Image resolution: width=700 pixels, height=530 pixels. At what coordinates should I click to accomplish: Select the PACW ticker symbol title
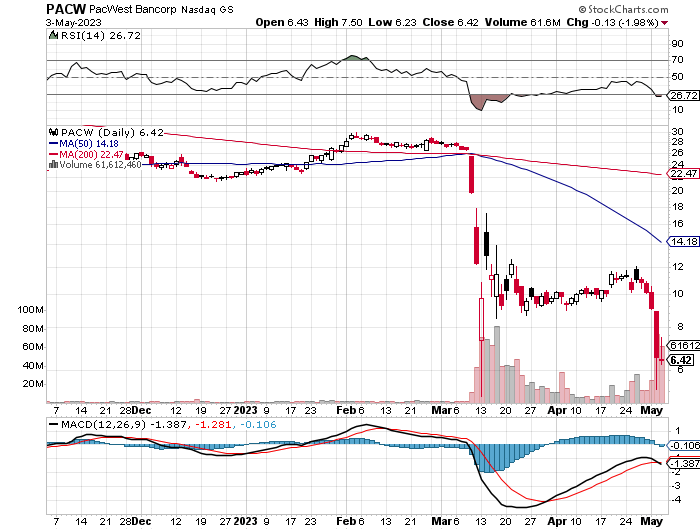pos(66,8)
